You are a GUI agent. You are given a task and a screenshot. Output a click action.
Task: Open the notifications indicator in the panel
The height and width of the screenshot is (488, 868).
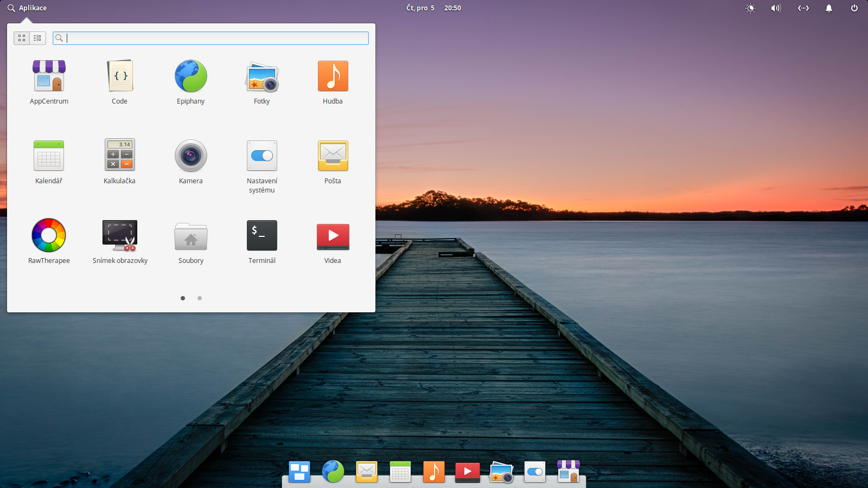point(829,8)
